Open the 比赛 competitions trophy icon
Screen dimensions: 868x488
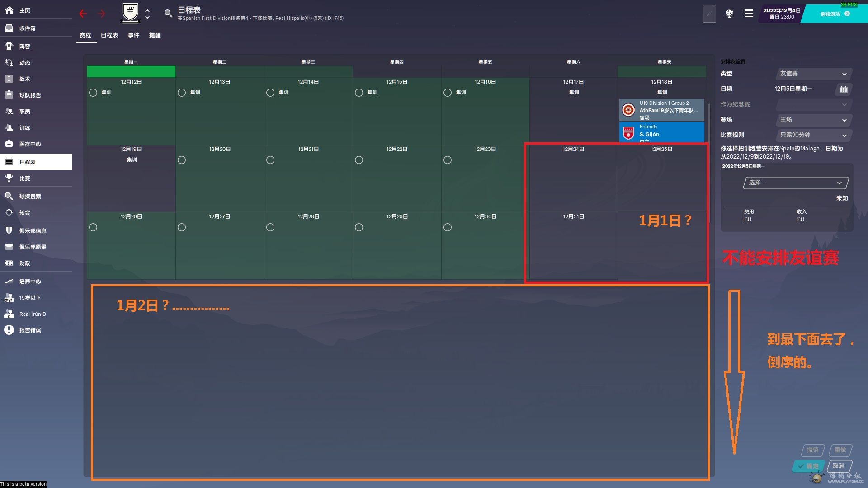(9, 178)
